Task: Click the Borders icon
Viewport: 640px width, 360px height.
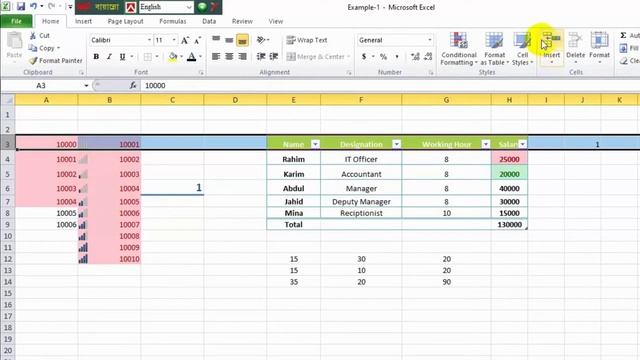Action: [x=148, y=57]
